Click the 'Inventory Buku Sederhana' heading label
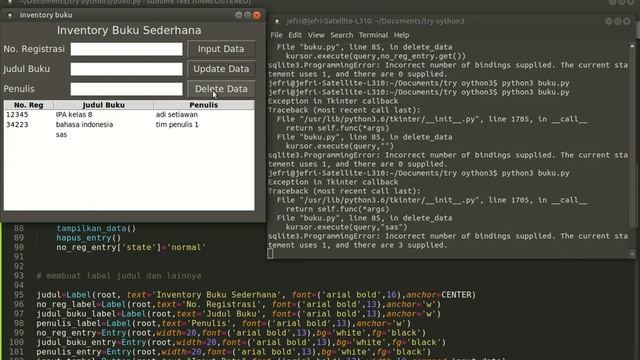The height and width of the screenshot is (360, 640). [x=129, y=30]
